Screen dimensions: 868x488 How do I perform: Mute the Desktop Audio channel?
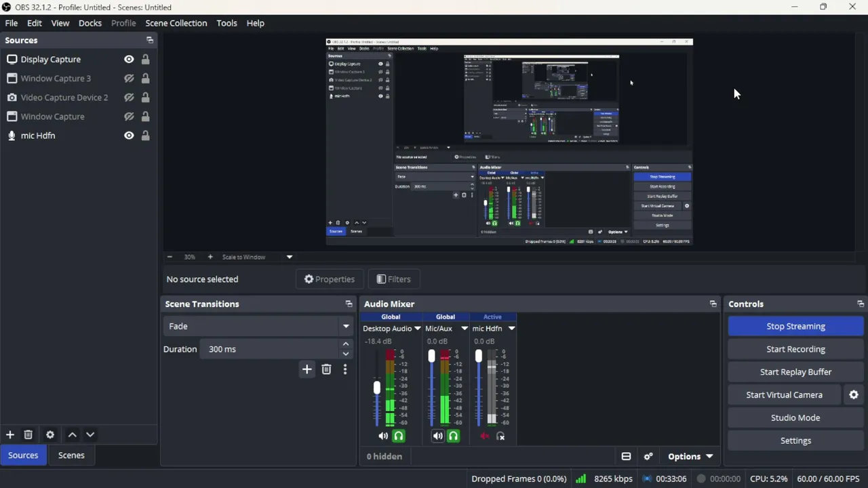click(x=383, y=436)
